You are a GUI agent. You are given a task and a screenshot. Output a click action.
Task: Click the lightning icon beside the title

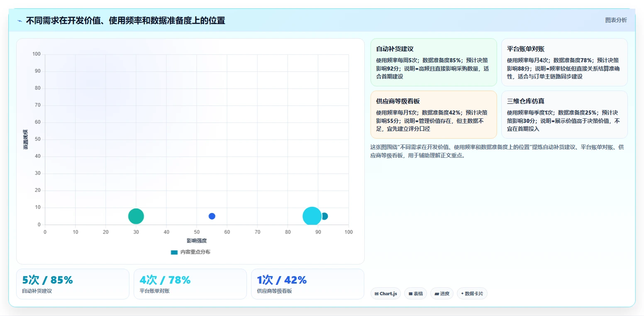click(20, 21)
